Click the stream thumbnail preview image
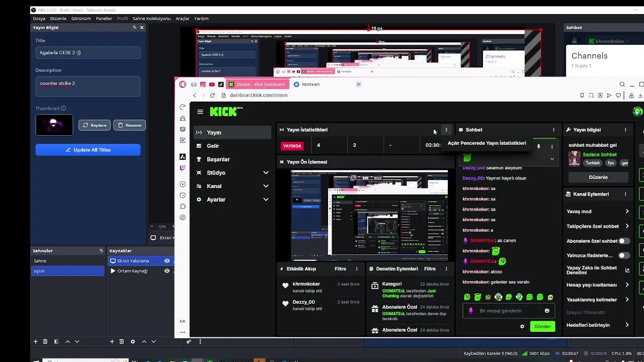 (54, 125)
